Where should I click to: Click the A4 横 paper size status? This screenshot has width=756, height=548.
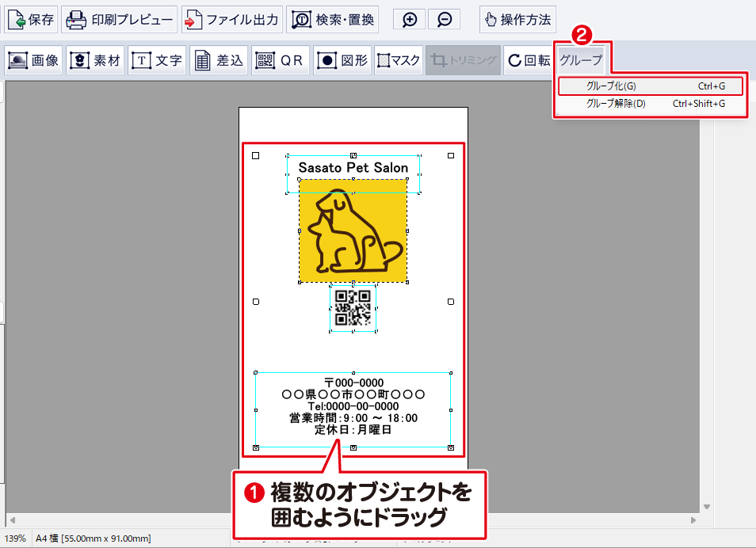pos(93,538)
